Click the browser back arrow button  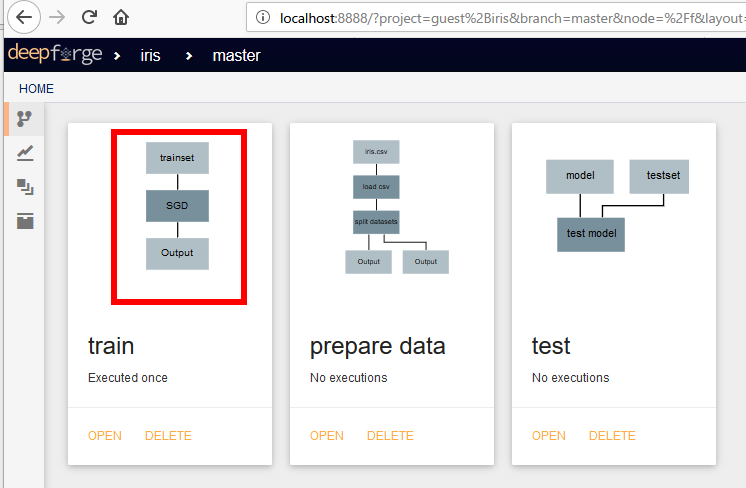(24, 18)
